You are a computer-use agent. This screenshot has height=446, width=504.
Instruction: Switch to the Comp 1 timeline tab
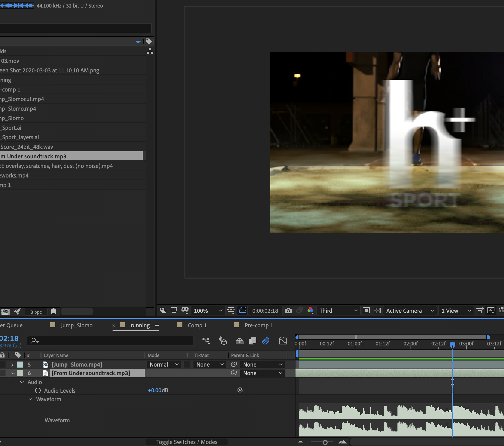[x=197, y=325]
